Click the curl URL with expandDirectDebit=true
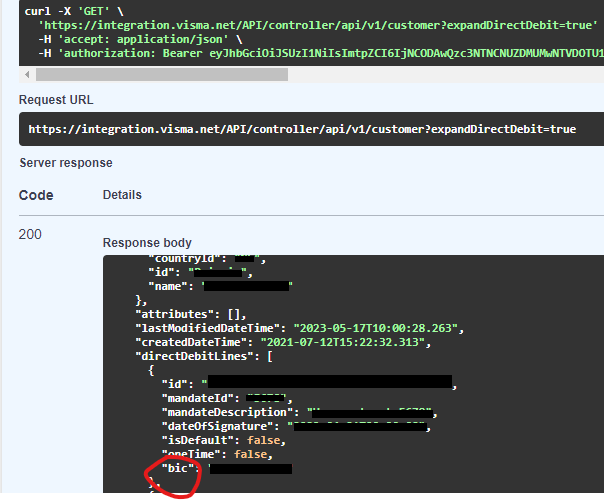The image size is (604, 500). click(x=318, y=25)
